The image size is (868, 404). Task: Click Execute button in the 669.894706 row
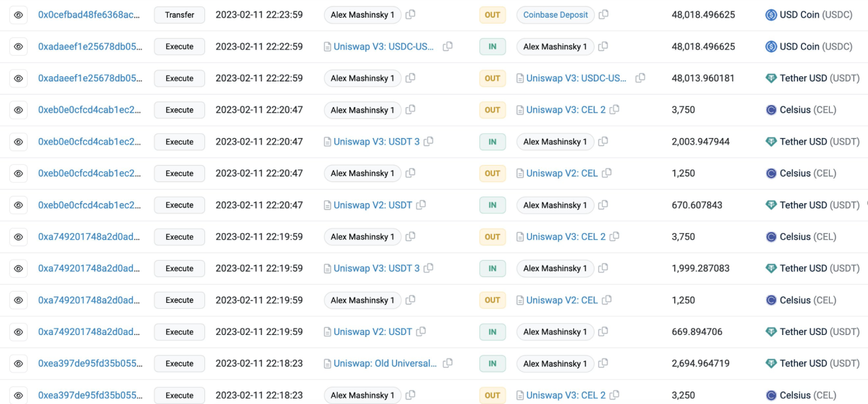pos(180,332)
